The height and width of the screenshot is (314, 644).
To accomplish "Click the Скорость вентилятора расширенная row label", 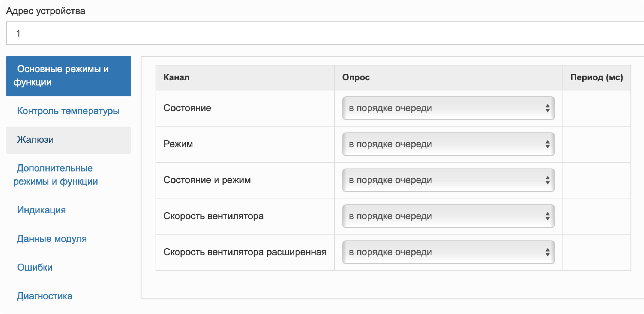I will coord(245,252).
